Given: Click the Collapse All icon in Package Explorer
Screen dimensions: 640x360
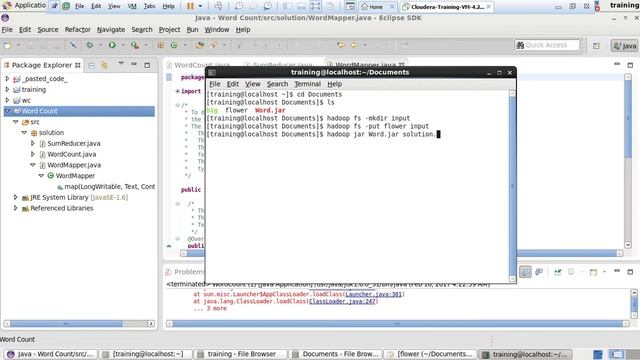Looking at the screenshot, I should [x=91, y=65].
